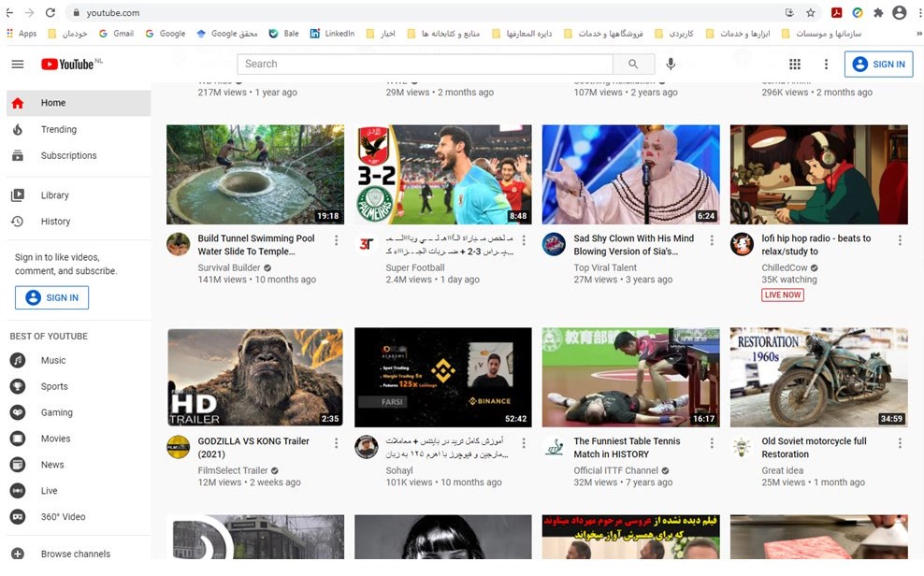This screenshot has height=576, width=924.
Task: Click the YouTube logo
Action: click(x=67, y=65)
